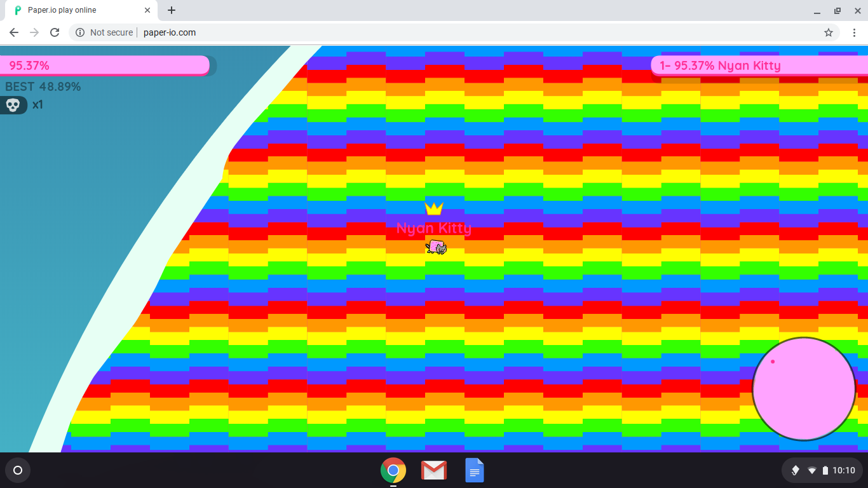Click the skull kills icon
Image resolution: width=868 pixels, height=488 pixels.
pyautogui.click(x=13, y=105)
